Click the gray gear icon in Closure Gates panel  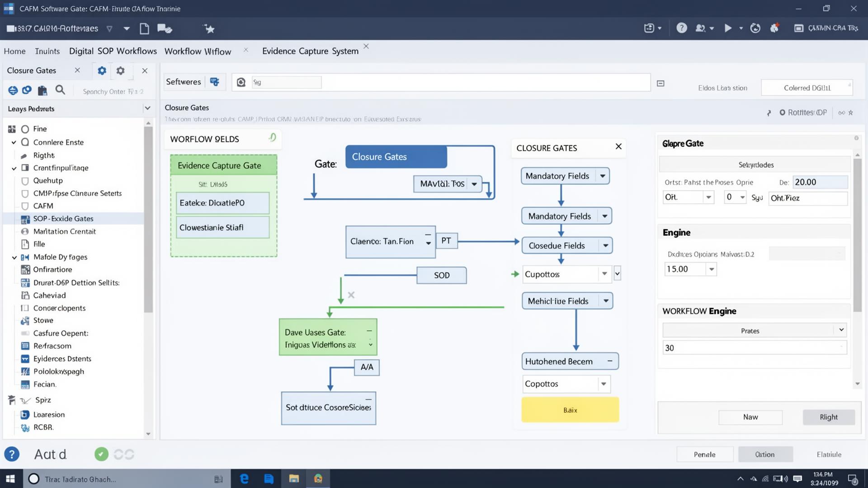pos(120,70)
